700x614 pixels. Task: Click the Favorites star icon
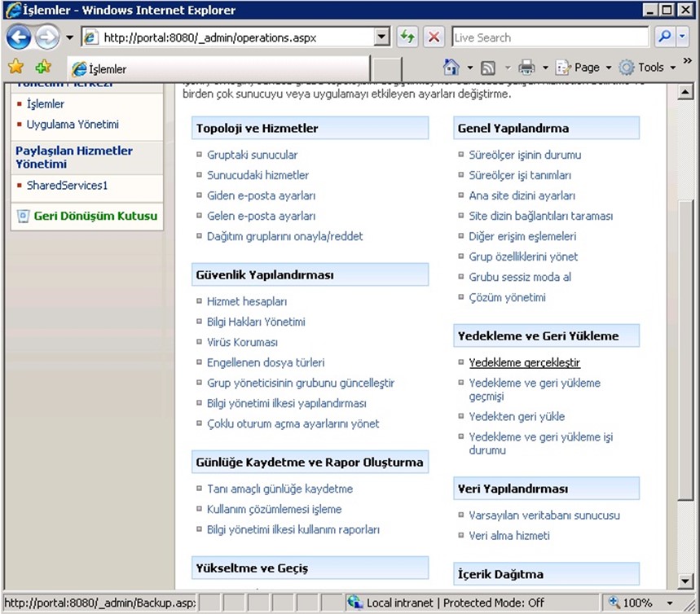point(15,68)
